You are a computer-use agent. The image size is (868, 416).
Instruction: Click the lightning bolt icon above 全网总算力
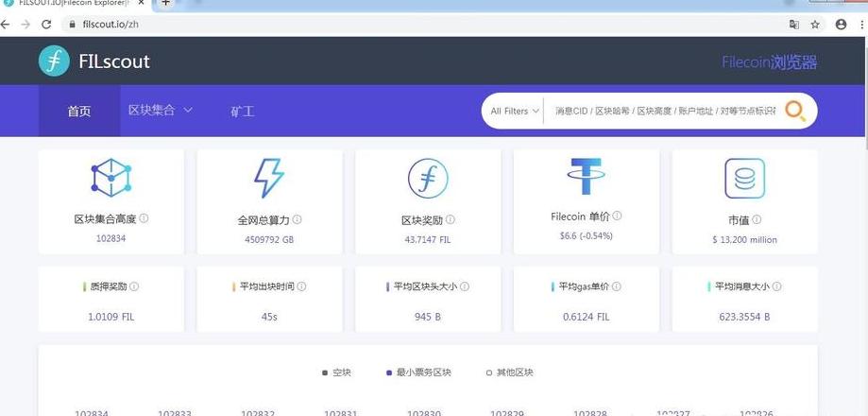pos(269,178)
